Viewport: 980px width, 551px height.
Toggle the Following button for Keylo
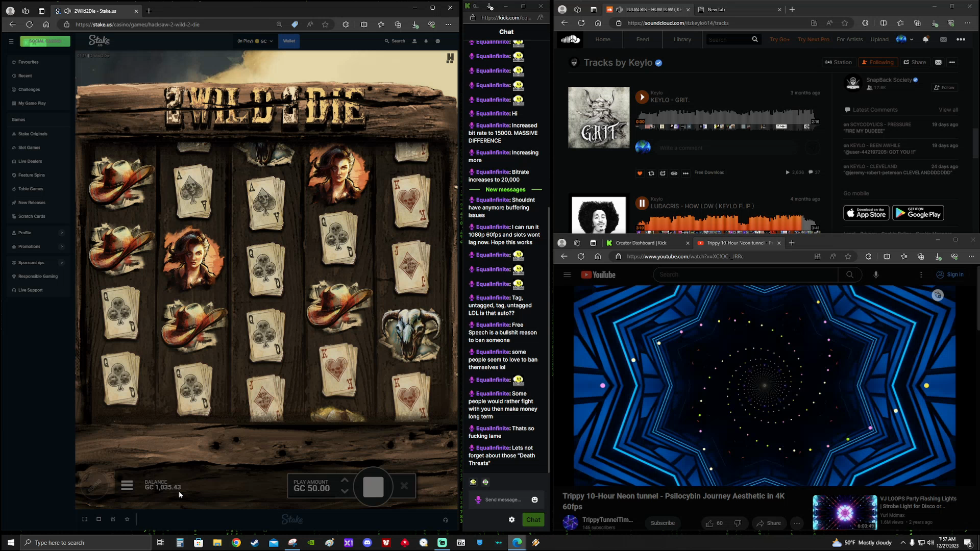878,62
